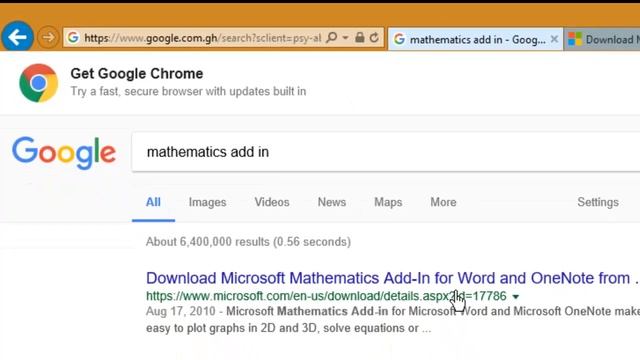
Task: Open 'Download Microsoft Mathematics Add-In' result link
Action: pos(392,278)
